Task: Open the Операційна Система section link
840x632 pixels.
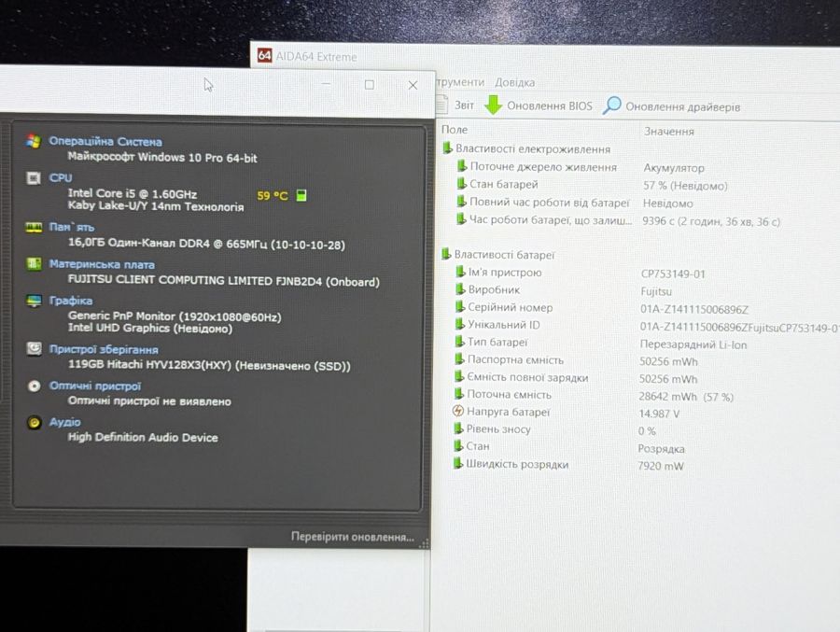Action: click(105, 142)
